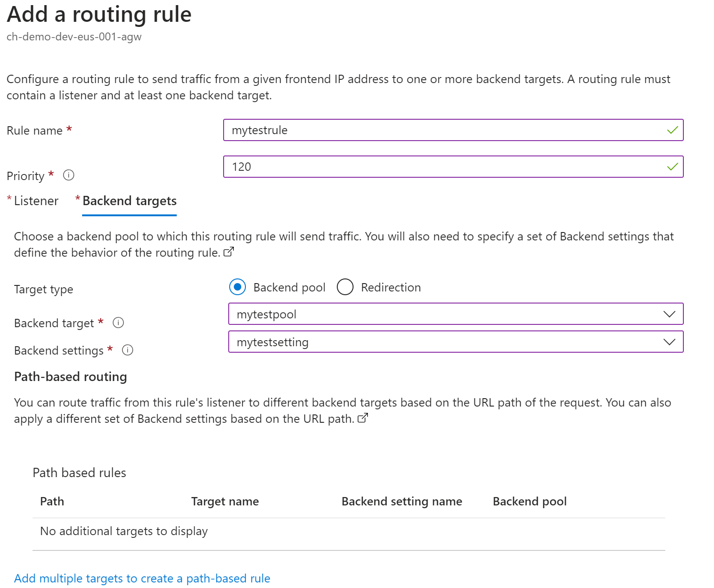This screenshot has width=714, height=588.
Task: Open external link icon after routing rule description
Action: (x=229, y=252)
